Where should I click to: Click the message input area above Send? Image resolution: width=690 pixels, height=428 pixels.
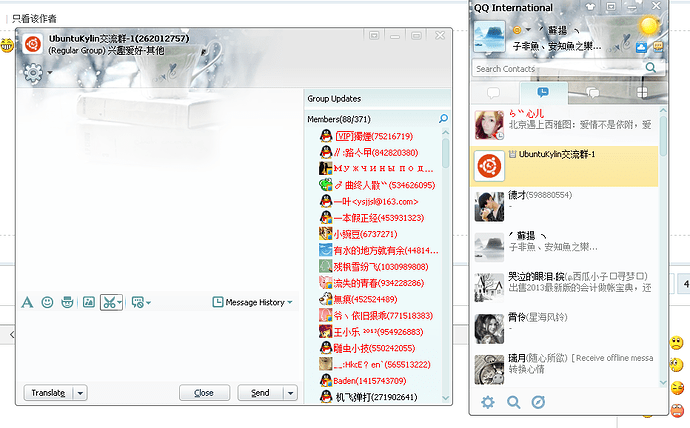click(158, 345)
